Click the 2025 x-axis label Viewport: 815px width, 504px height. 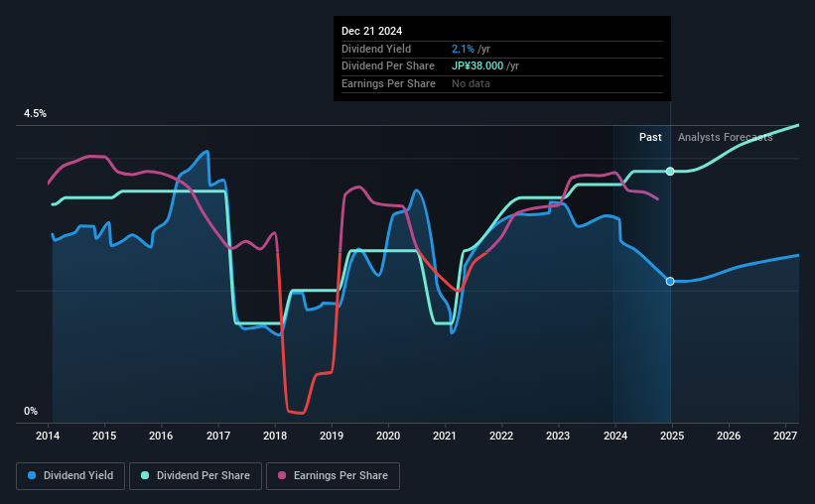(671, 436)
